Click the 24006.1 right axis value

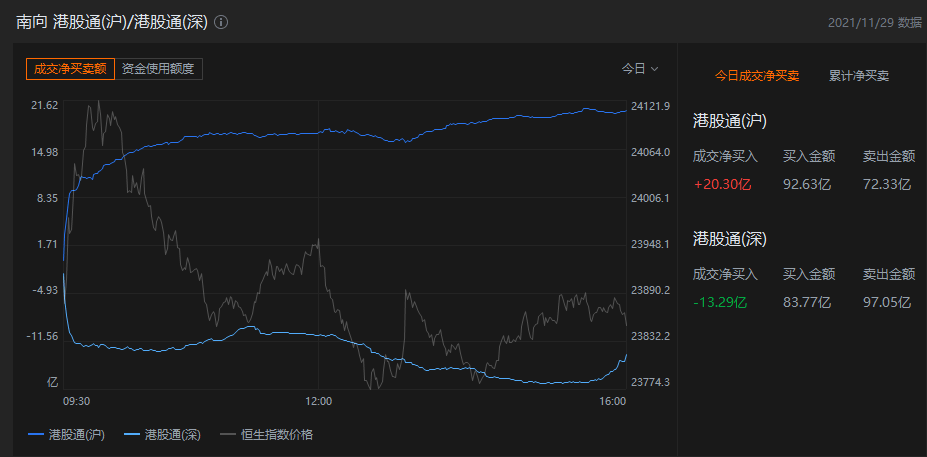650,198
